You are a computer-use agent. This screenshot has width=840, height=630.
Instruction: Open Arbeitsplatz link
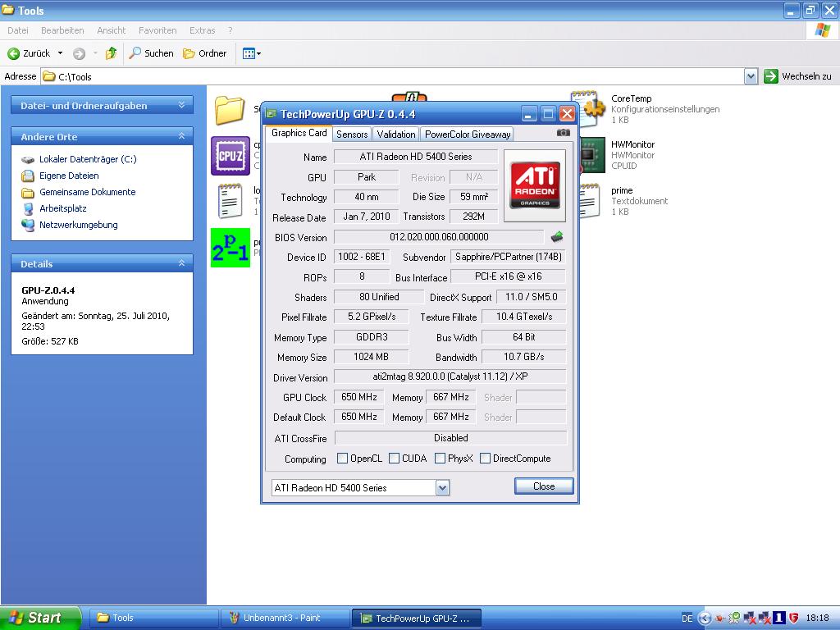point(62,208)
